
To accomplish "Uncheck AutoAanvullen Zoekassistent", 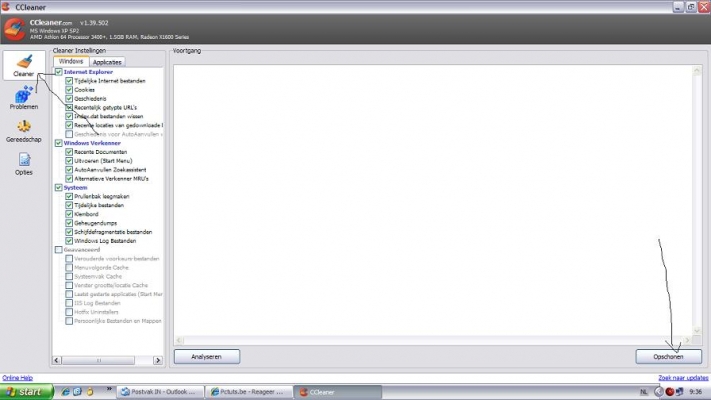I will click(x=69, y=170).
